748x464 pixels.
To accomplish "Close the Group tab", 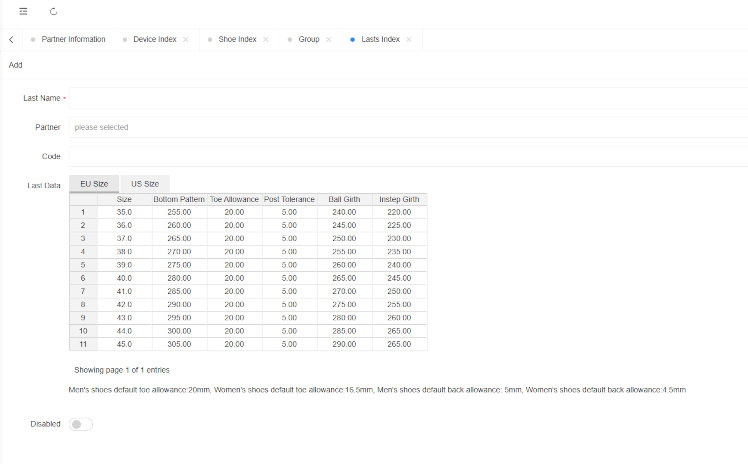I will 329,40.
